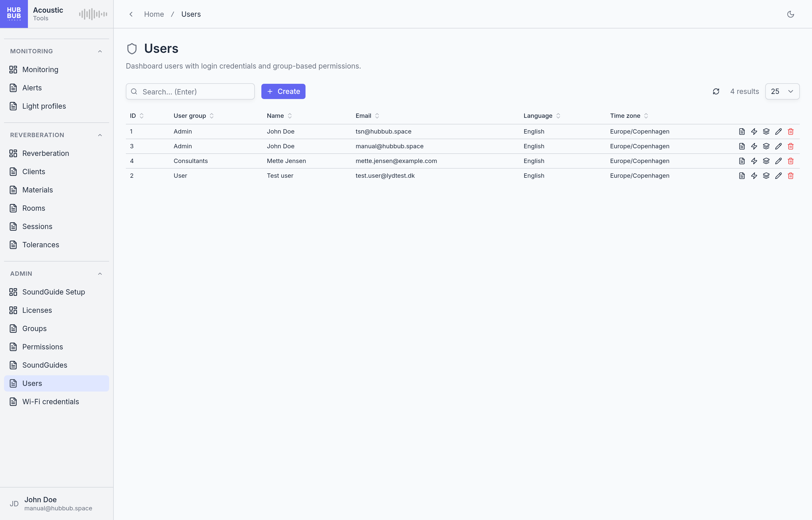Open Light profiles page

click(x=56, y=106)
